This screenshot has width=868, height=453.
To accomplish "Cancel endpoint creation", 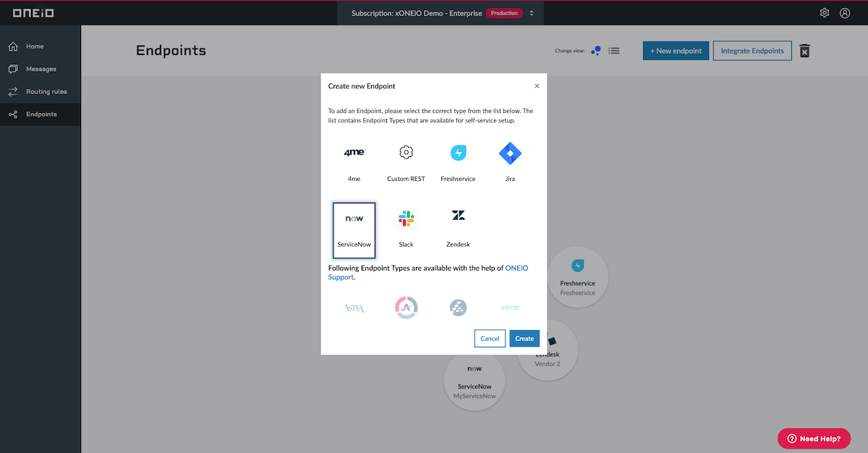I will pyautogui.click(x=490, y=338).
